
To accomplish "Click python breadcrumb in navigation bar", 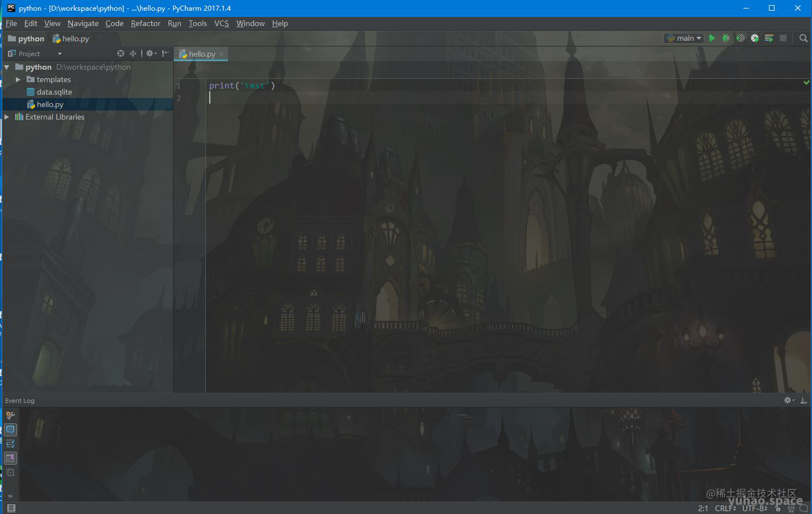I will point(26,39).
